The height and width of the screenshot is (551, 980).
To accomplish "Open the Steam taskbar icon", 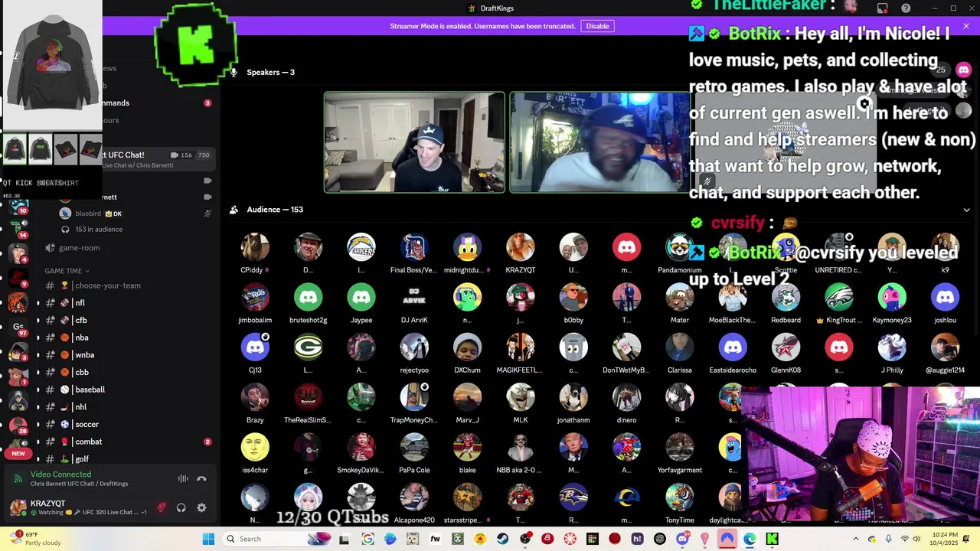I will pyautogui.click(x=502, y=539).
